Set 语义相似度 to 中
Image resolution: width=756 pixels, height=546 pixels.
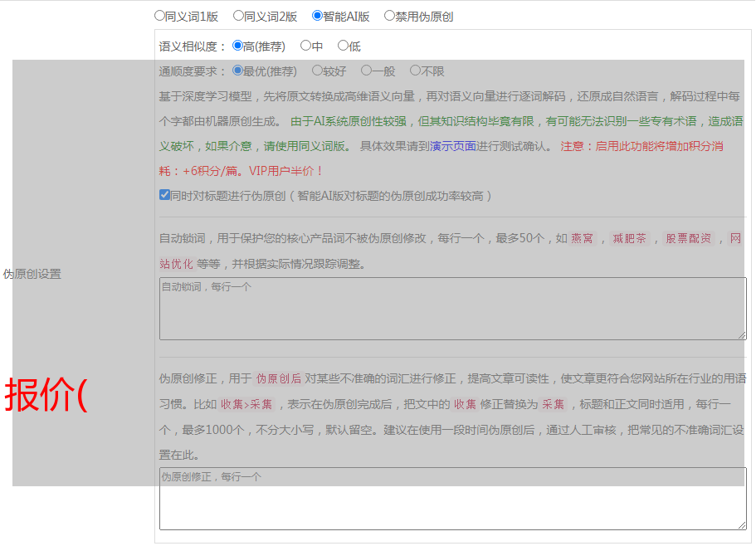click(306, 46)
